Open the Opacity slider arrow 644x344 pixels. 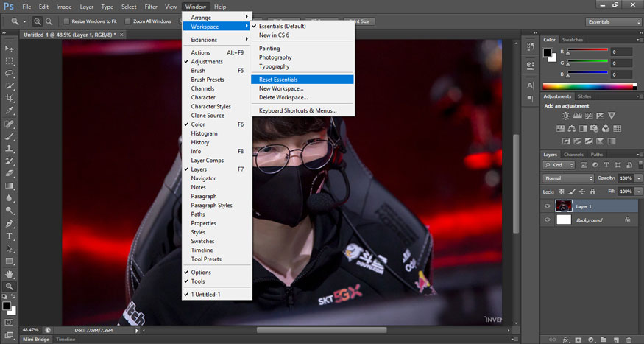click(638, 178)
